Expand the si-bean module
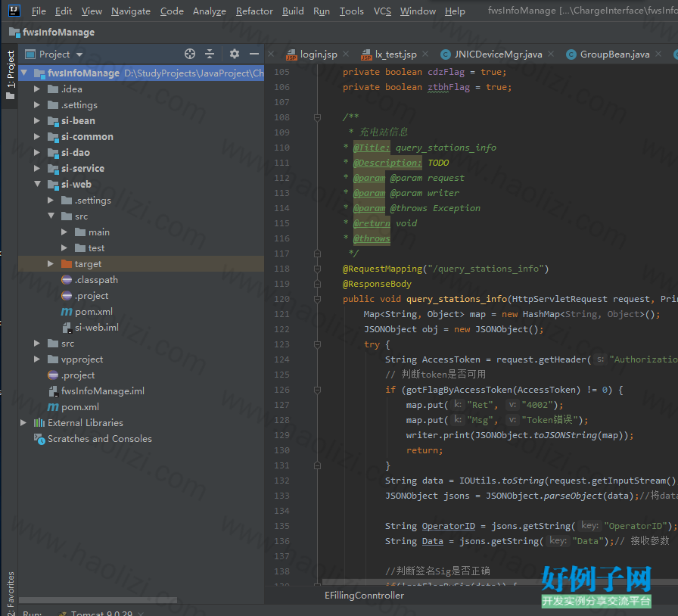 (37, 120)
